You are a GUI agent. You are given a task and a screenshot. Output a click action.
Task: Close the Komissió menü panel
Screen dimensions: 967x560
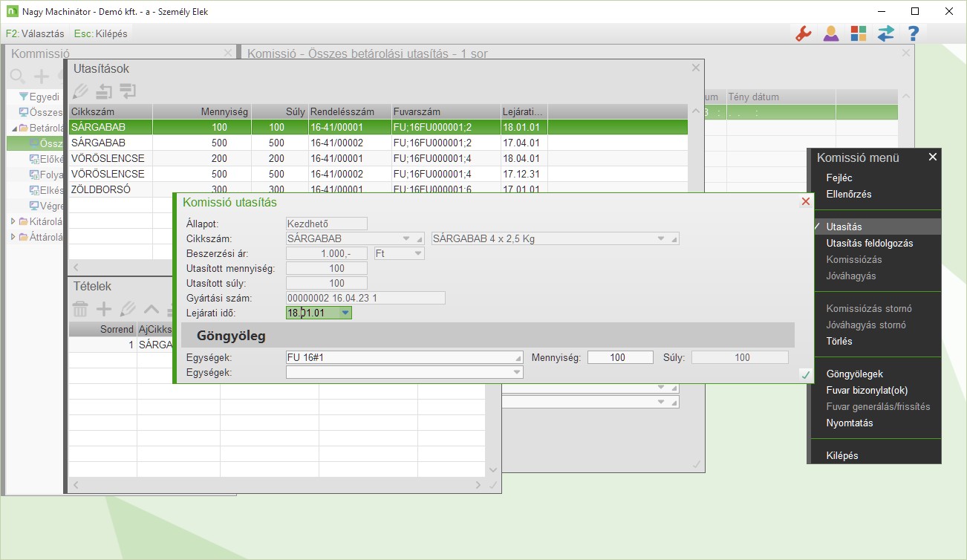[x=933, y=157]
